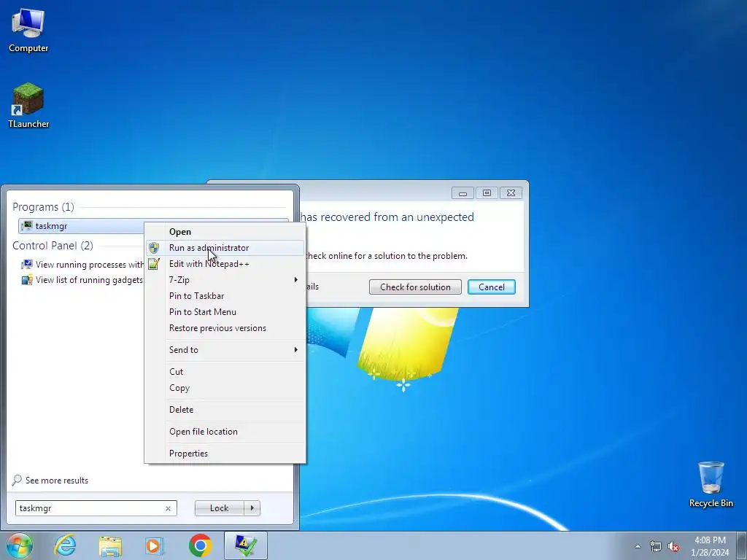Expand the 7-Zip submenu
Image resolution: width=747 pixels, height=560 pixels.
225,280
